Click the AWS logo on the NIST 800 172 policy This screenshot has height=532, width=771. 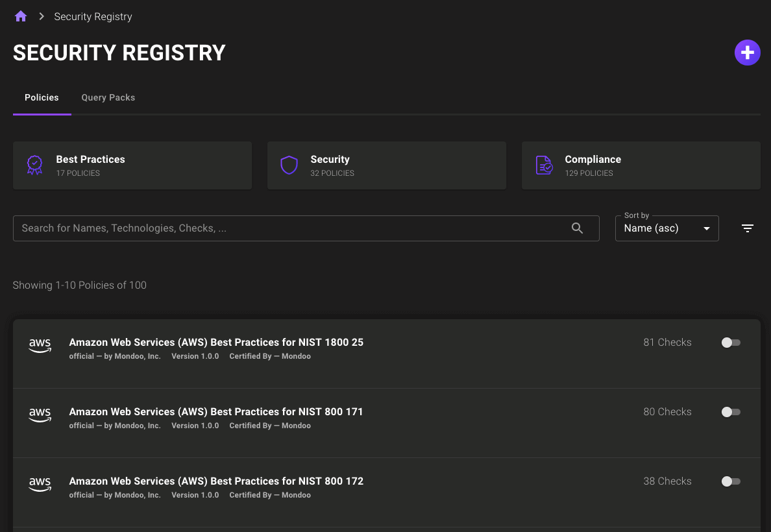click(x=40, y=485)
